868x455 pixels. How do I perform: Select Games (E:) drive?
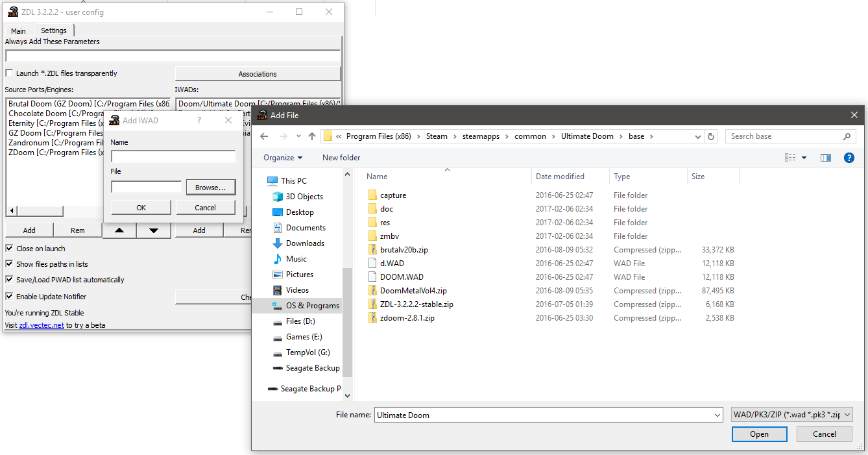(304, 337)
